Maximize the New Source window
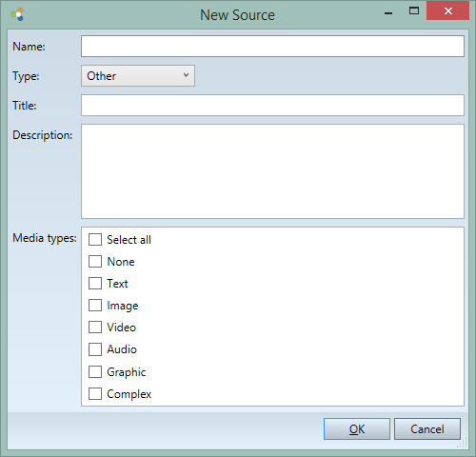The image size is (476, 457). [x=414, y=11]
